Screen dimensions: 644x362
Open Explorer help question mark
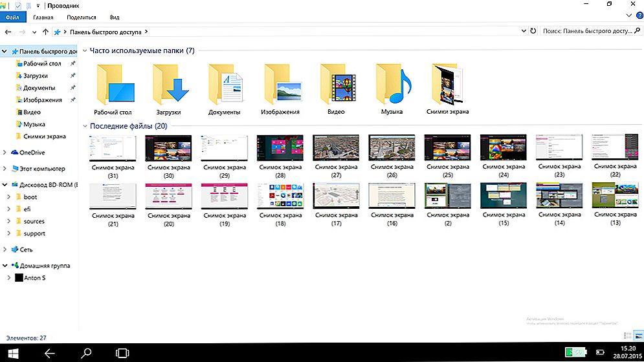tap(639, 16)
